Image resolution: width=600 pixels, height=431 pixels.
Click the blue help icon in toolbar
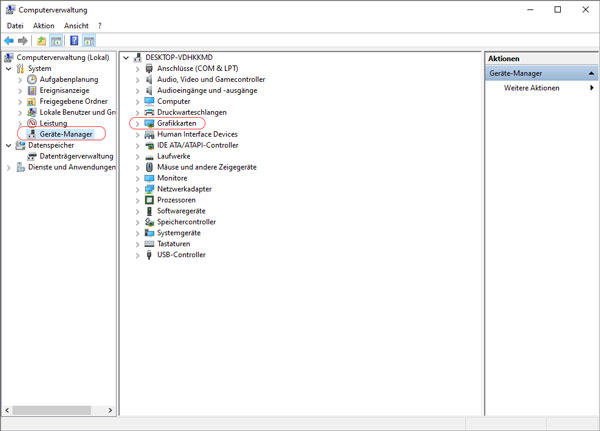click(x=74, y=41)
